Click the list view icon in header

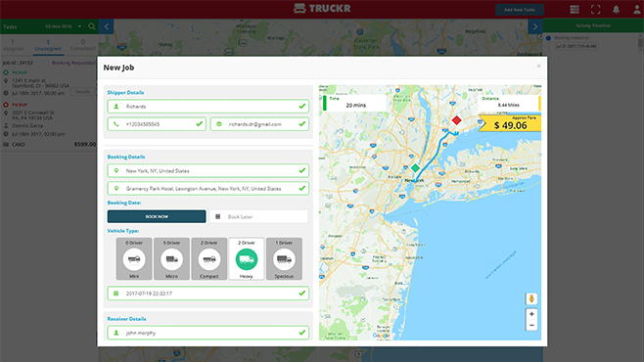click(575, 10)
